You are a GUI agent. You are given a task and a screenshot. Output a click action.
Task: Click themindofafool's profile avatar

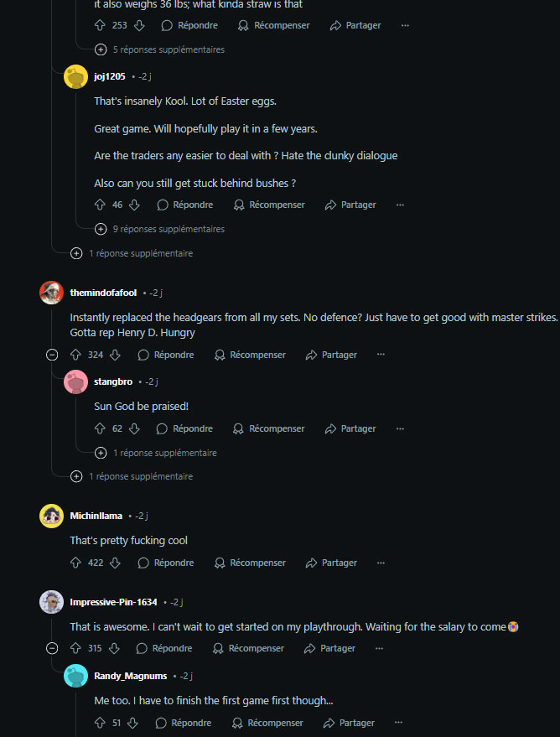click(x=51, y=293)
